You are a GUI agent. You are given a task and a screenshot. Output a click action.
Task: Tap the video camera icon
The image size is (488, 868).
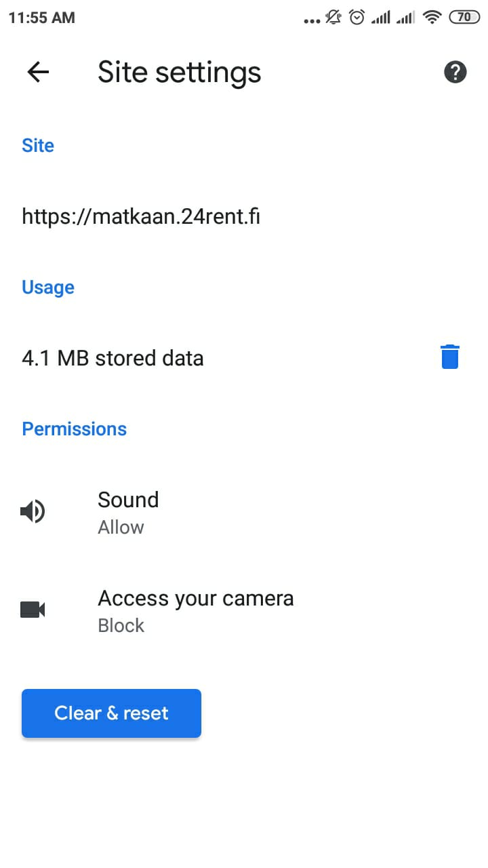tap(33, 610)
